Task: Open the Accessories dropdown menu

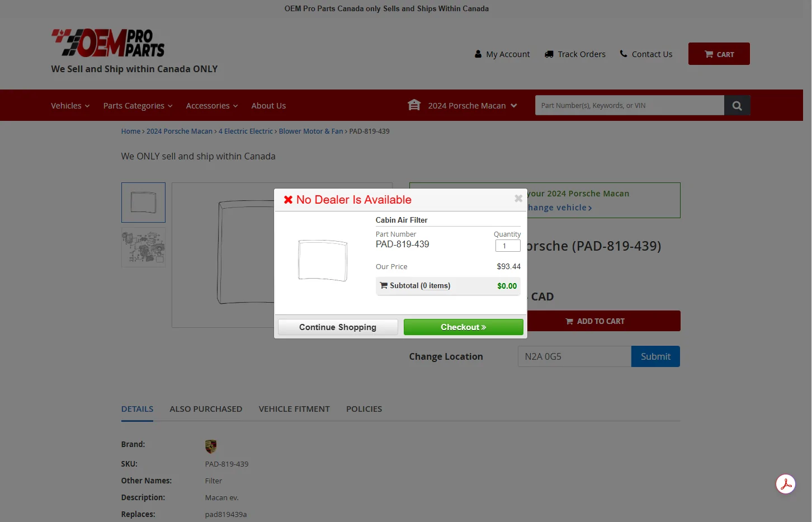Action: coord(211,106)
